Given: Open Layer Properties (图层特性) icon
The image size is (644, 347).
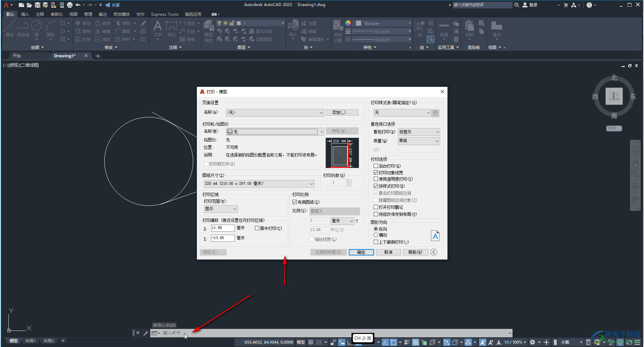Looking at the screenshot, I should click(209, 31).
